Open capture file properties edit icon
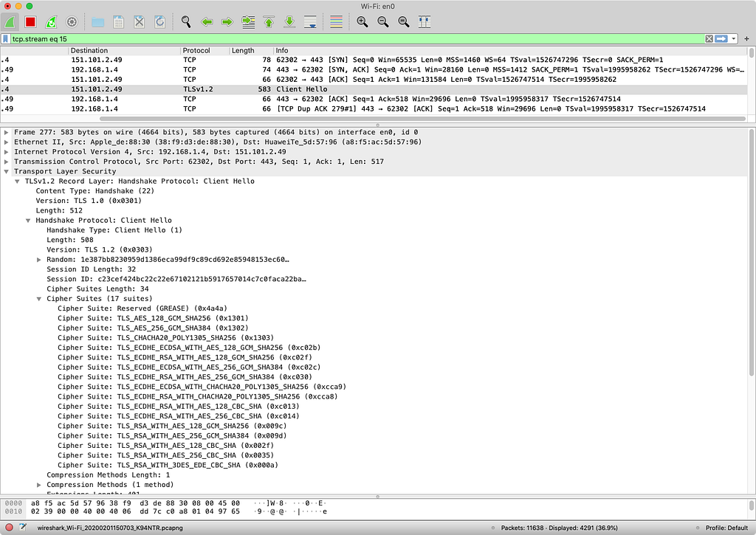The height and width of the screenshot is (535, 756). (x=23, y=528)
